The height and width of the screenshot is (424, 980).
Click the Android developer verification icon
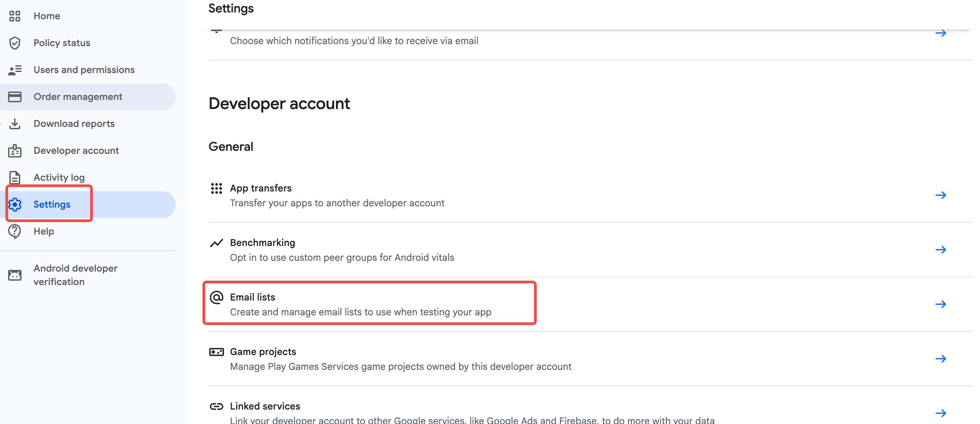click(14, 275)
